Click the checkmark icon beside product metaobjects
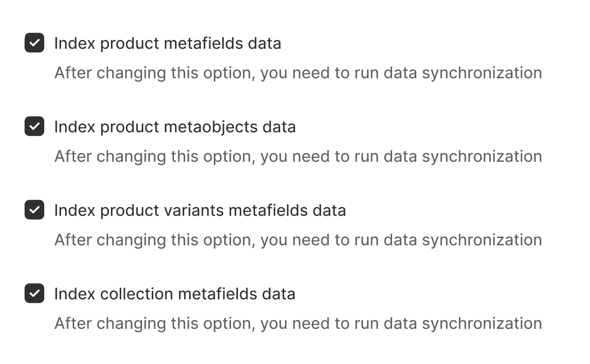Image resolution: width=590 pixels, height=364 pixels. click(x=34, y=126)
